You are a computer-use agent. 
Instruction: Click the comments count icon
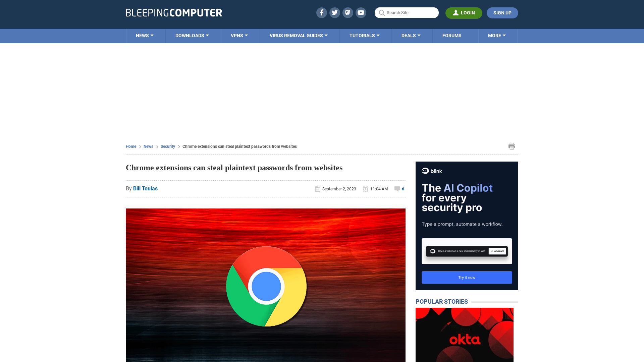397,189
